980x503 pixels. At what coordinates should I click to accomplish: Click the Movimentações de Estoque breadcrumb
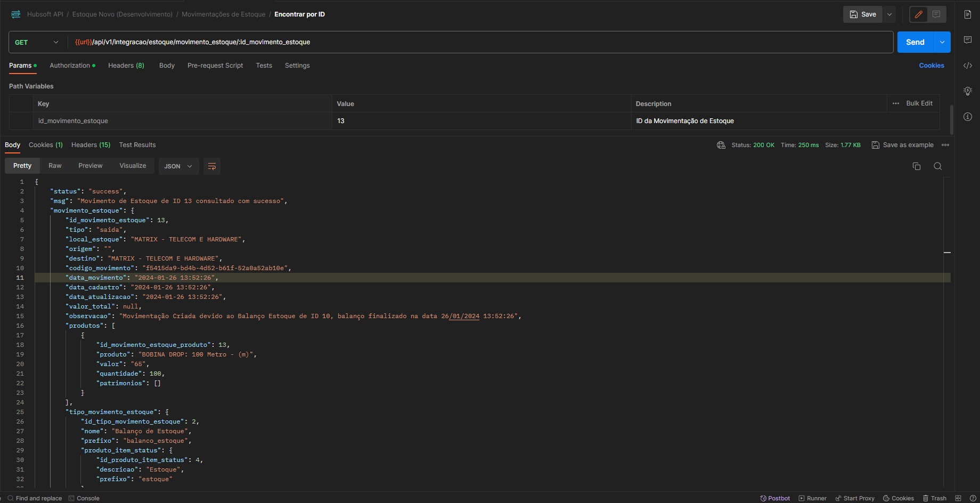coord(224,14)
